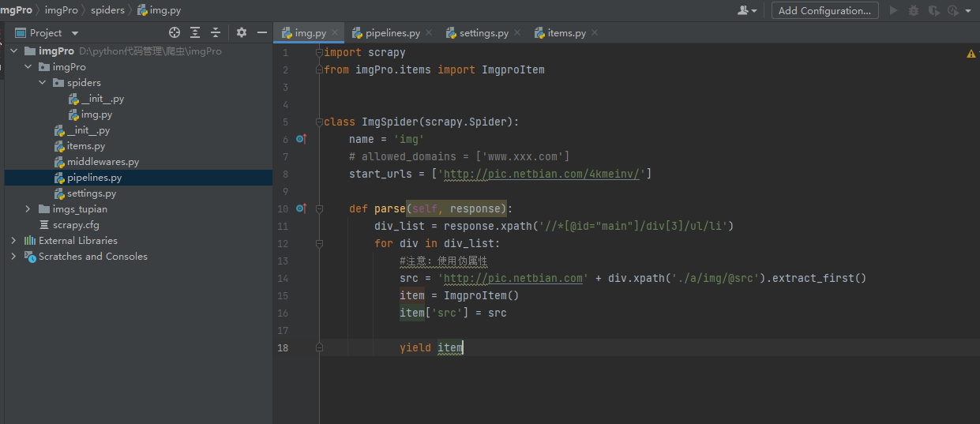The width and height of the screenshot is (980, 424).
Task: Click the 4kmeinv URL in start_urls
Action: [543, 174]
